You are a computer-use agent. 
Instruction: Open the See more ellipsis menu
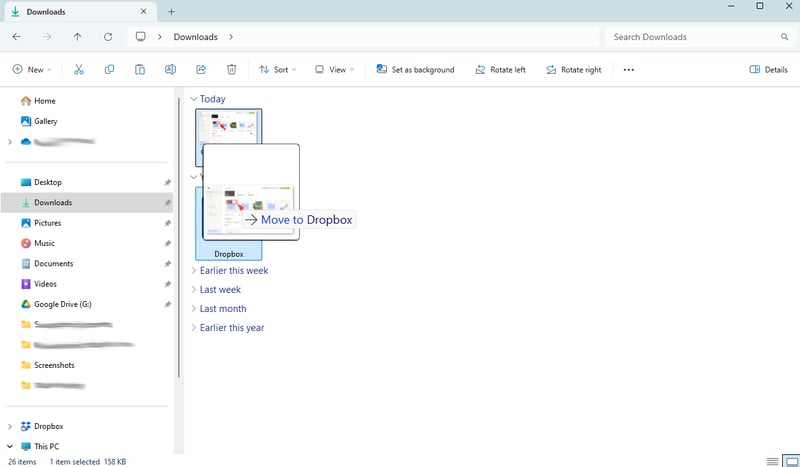click(x=628, y=70)
